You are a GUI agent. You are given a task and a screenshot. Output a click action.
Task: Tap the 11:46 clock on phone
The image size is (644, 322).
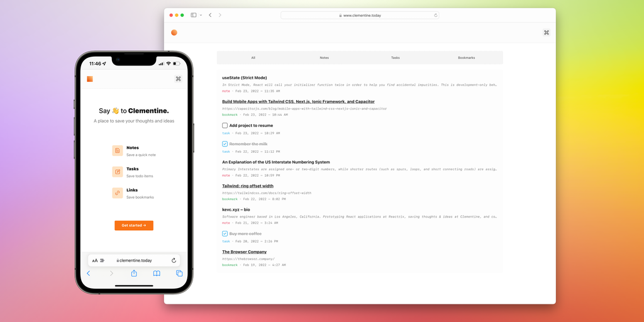pos(95,64)
